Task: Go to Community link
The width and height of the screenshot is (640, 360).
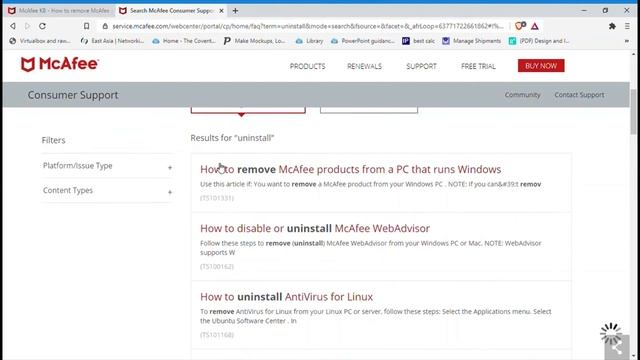Action: 522,95
